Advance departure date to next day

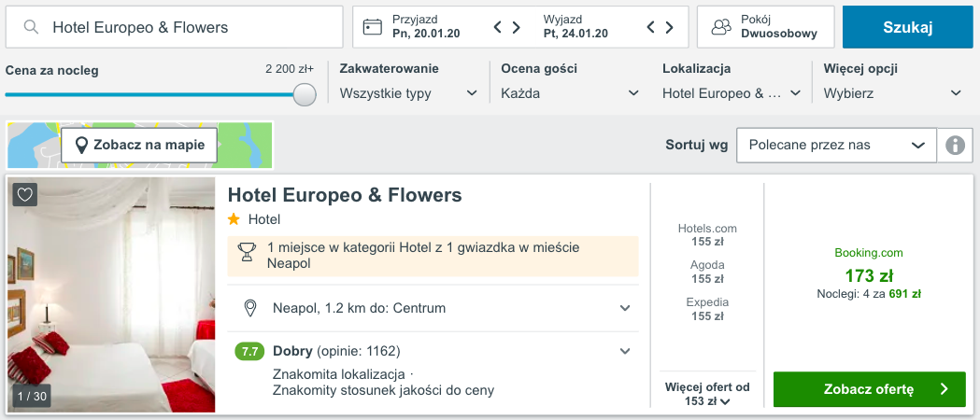click(670, 27)
